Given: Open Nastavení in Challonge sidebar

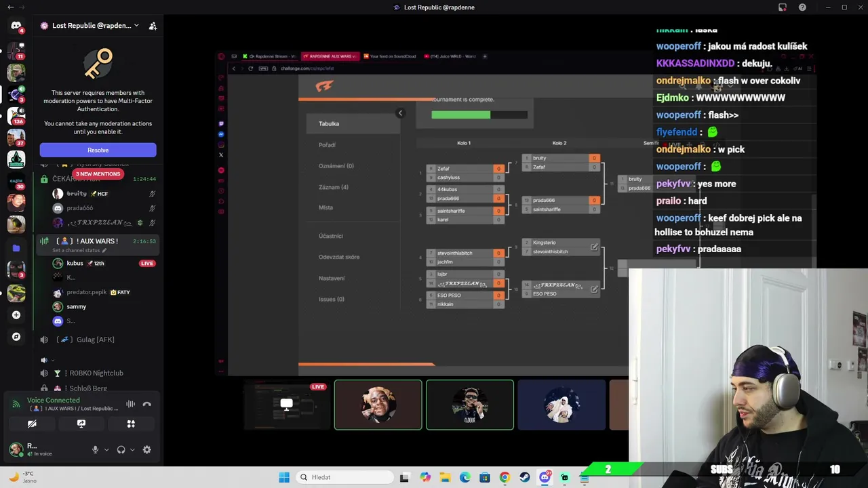Looking at the screenshot, I should (x=332, y=278).
